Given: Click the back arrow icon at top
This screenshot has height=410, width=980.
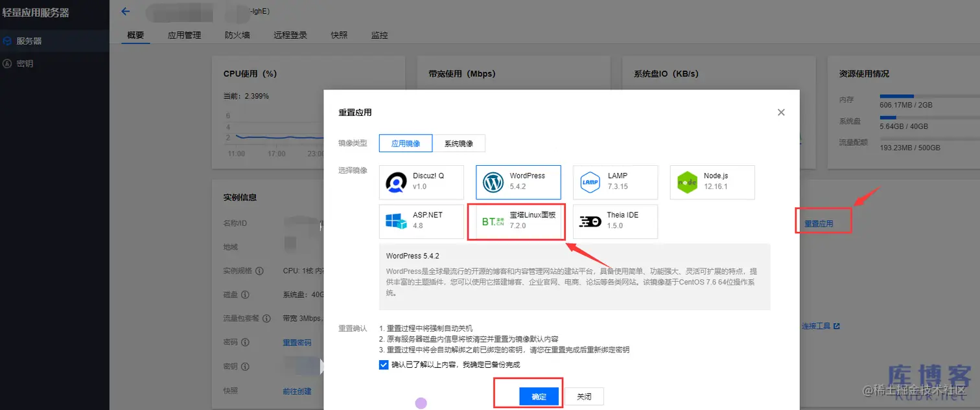Looking at the screenshot, I should point(126,11).
